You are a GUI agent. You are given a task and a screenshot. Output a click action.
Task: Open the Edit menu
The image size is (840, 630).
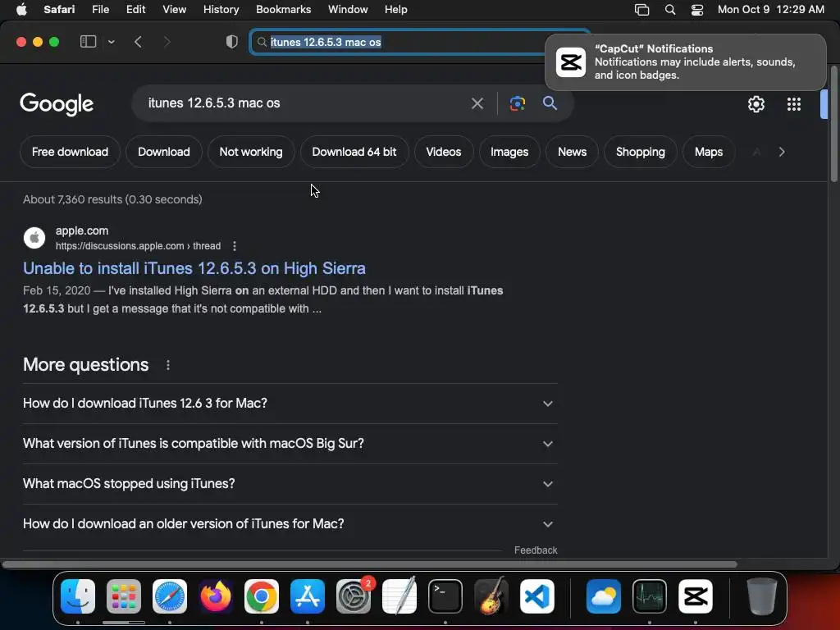(x=135, y=10)
